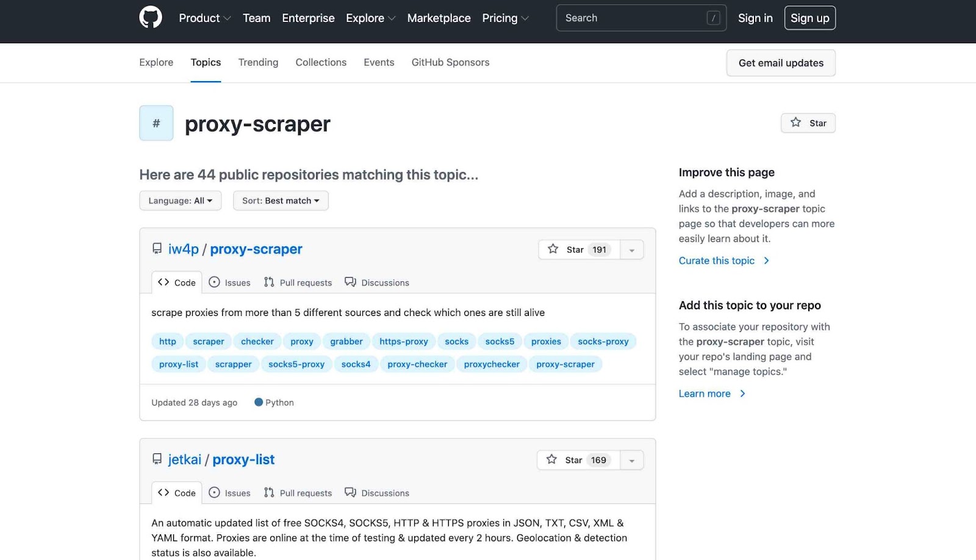Open Code tab of jetkai/proxy-list

(177, 493)
